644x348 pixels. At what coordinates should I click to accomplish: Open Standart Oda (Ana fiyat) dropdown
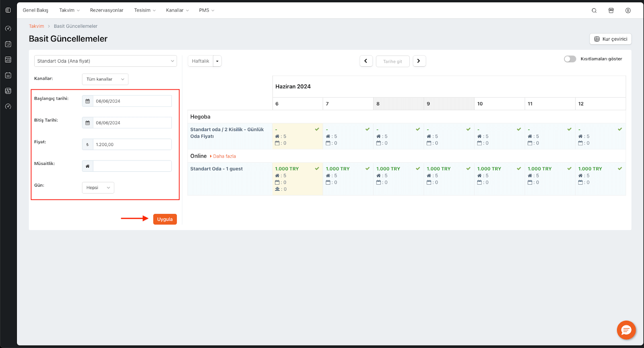105,61
